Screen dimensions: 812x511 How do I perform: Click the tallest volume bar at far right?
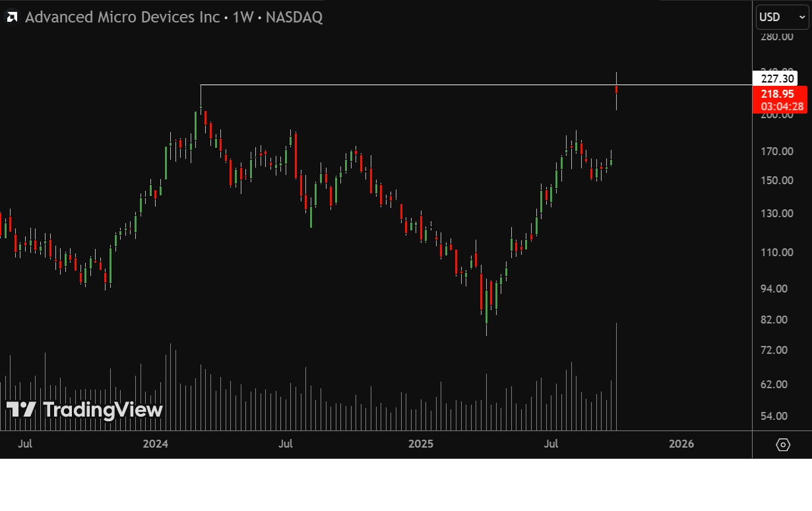point(616,376)
